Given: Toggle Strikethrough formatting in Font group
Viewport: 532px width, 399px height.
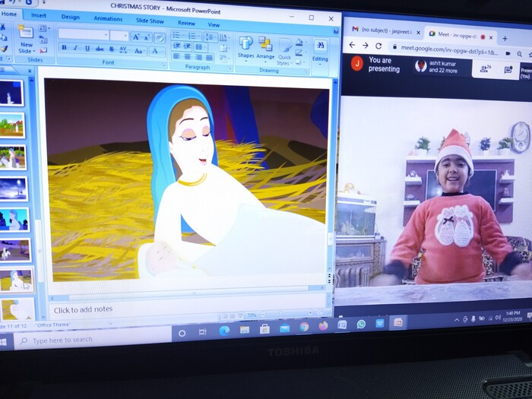Looking at the screenshot, I should (100, 49).
